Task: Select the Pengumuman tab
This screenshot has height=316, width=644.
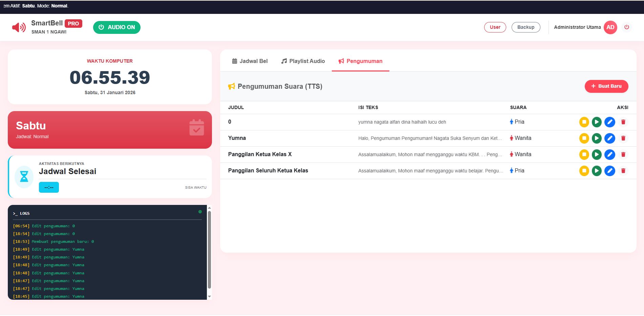Action: click(360, 61)
